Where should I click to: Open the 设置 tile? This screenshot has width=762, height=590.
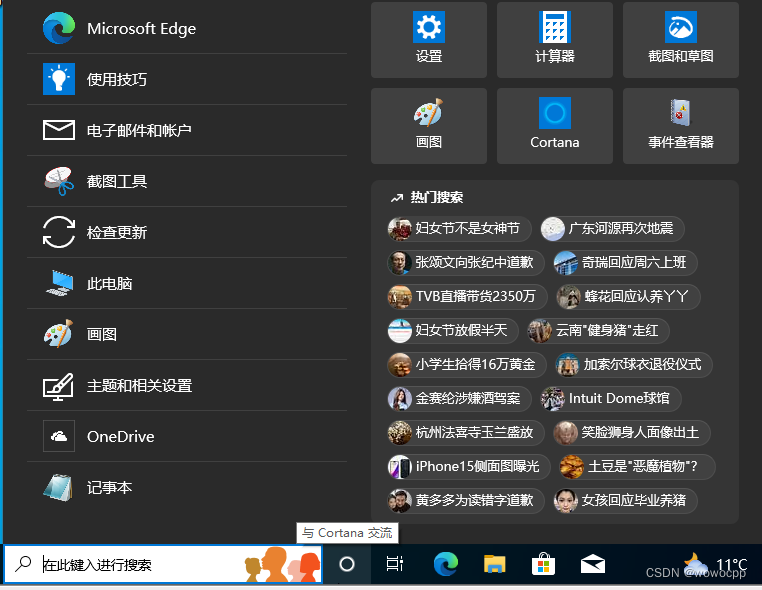click(429, 40)
